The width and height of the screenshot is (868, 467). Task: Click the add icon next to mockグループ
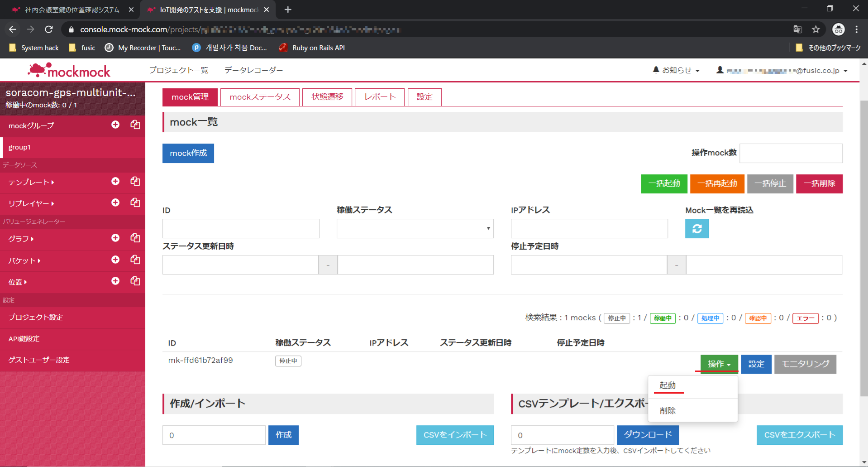pos(115,125)
